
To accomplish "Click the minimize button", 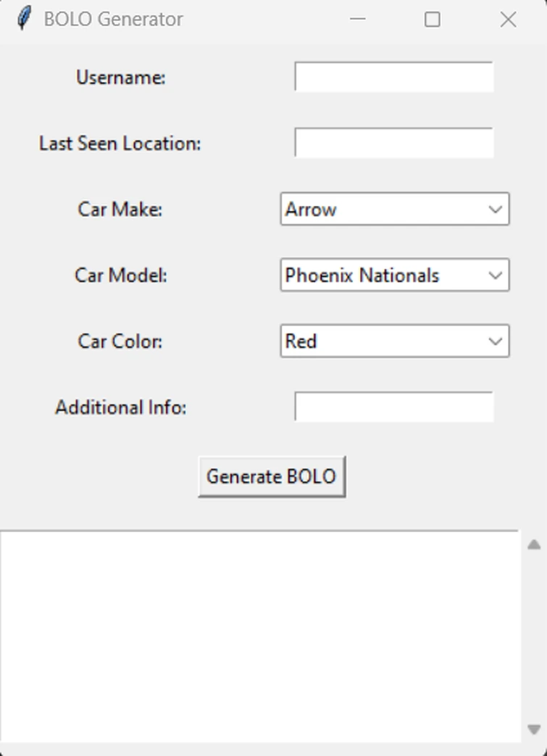I will pyautogui.click(x=357, y=19).
